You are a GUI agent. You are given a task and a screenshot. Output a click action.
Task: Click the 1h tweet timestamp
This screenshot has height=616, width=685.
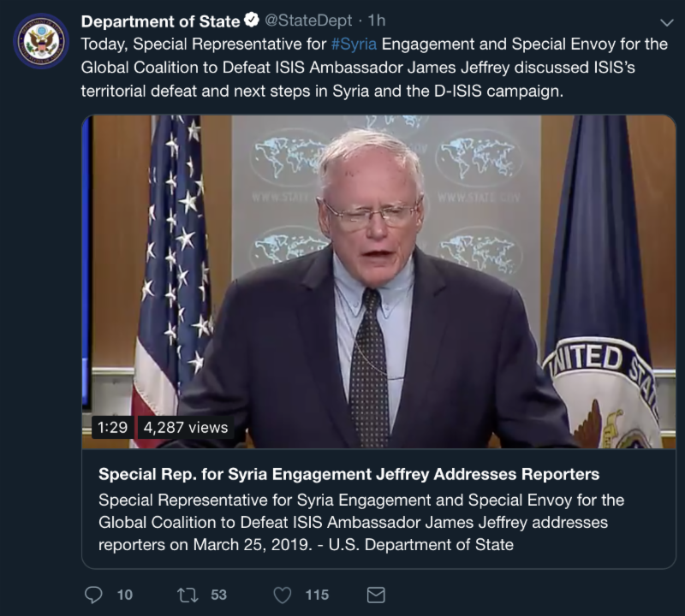377,21
